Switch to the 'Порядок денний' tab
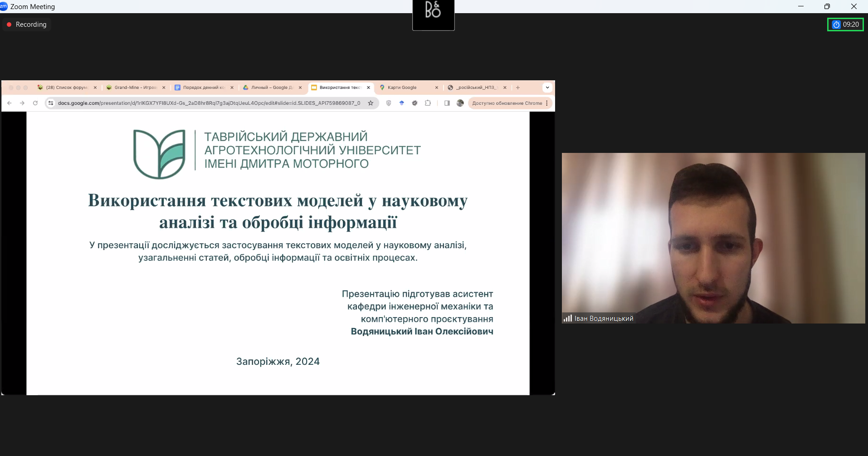Screen dimensions: 868x456 tap(204, 88)
